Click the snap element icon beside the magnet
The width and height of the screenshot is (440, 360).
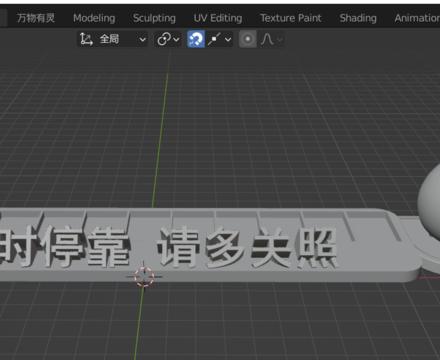[214, 39]
